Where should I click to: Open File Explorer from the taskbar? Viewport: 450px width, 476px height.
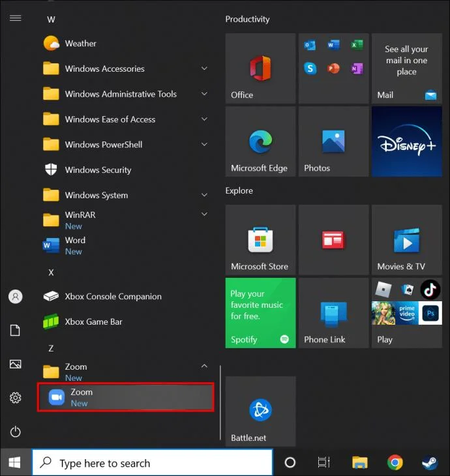(360, 463)
